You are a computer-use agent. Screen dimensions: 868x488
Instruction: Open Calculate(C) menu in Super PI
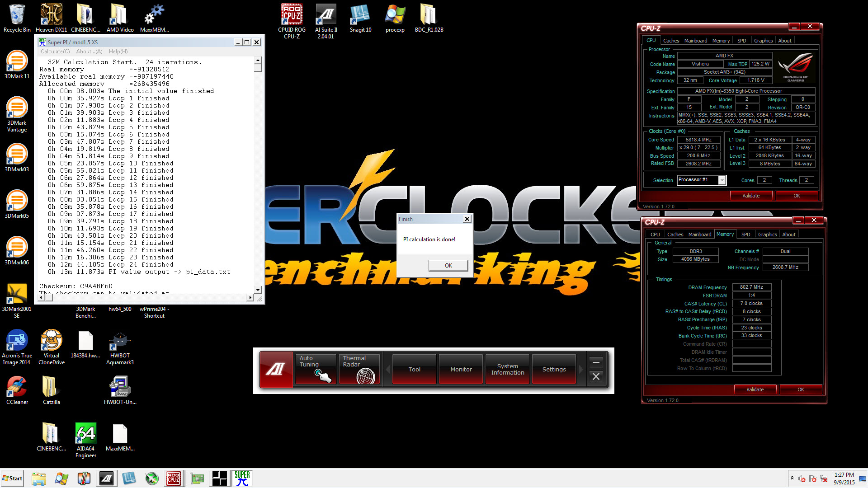[55, 52]
